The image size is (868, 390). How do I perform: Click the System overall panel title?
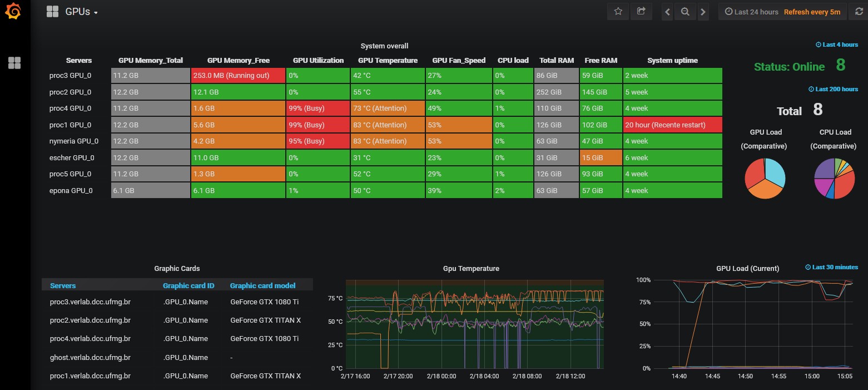pos(384,46)
